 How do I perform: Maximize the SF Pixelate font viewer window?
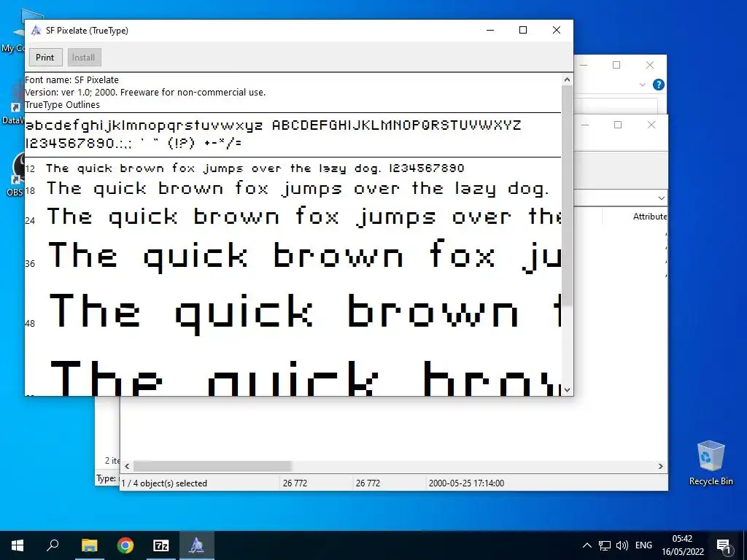(x=523, y=30)
